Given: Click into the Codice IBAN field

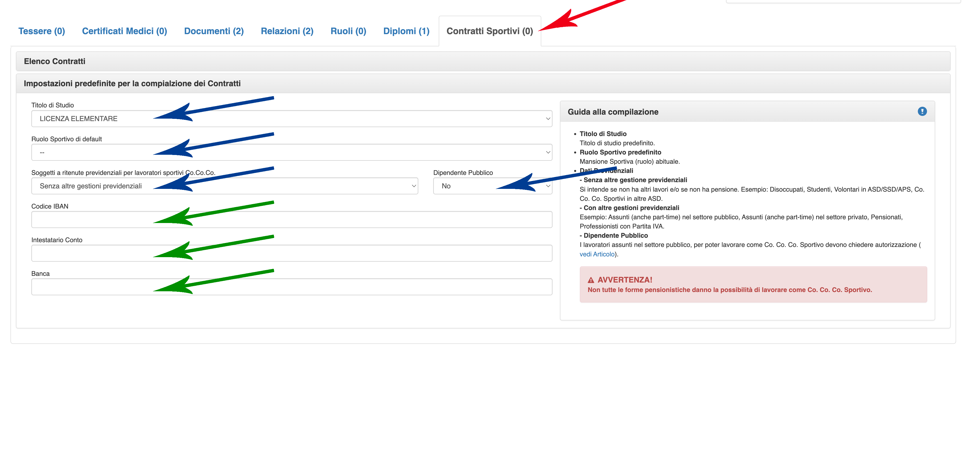Looking at the screenshot, I should (291, 220).
